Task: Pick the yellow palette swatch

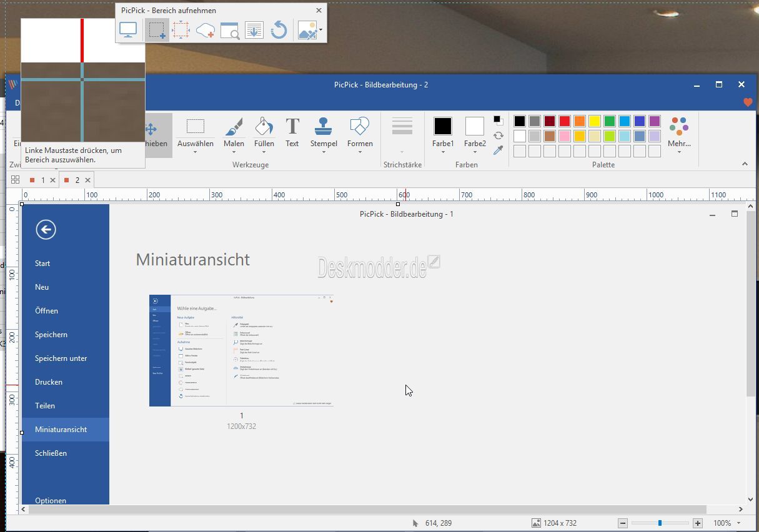Action: (x=595, y=121)
